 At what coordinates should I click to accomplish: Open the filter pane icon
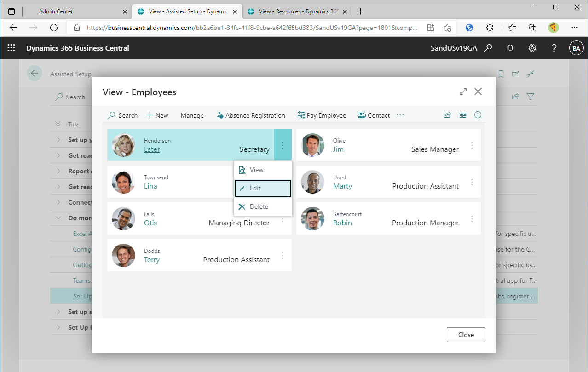coord(530,96)
